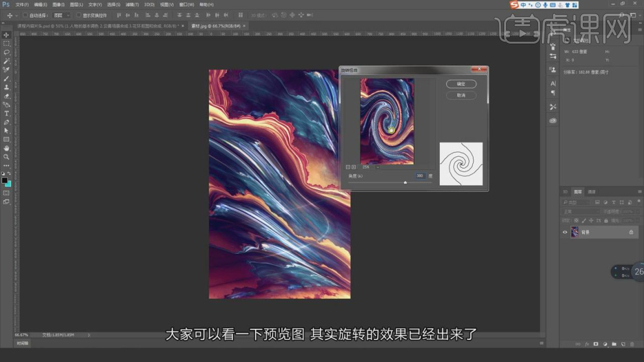This screenshot has width=644, height=362.
Task: Open the Paragraph panel icon
Action: (553, 93)
